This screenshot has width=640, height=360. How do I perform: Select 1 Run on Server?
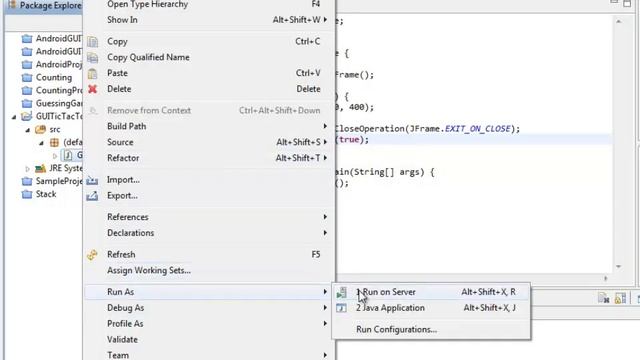[431, 292]
